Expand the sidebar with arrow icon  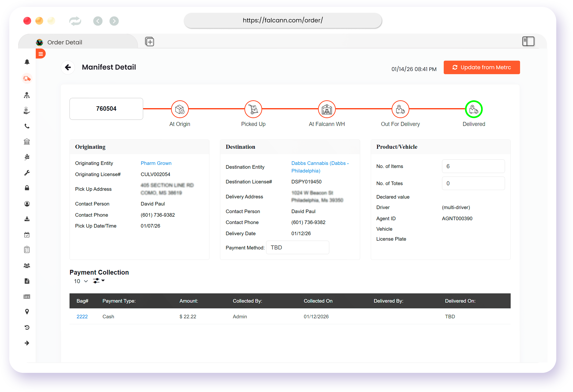point(27,343)
